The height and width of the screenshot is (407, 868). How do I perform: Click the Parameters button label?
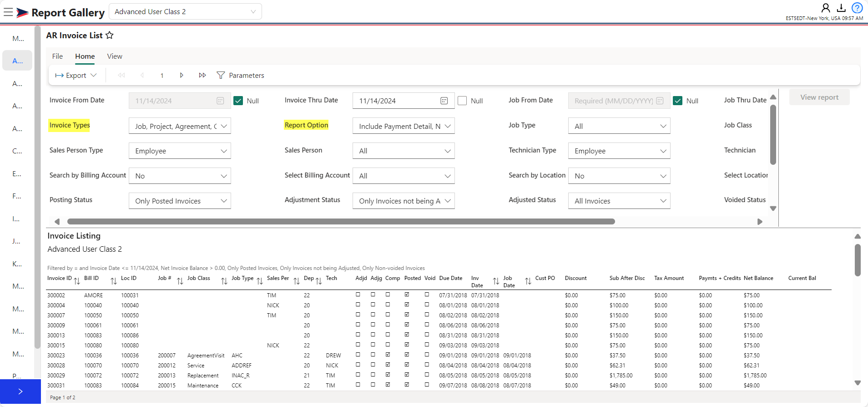tap(246, 75)
